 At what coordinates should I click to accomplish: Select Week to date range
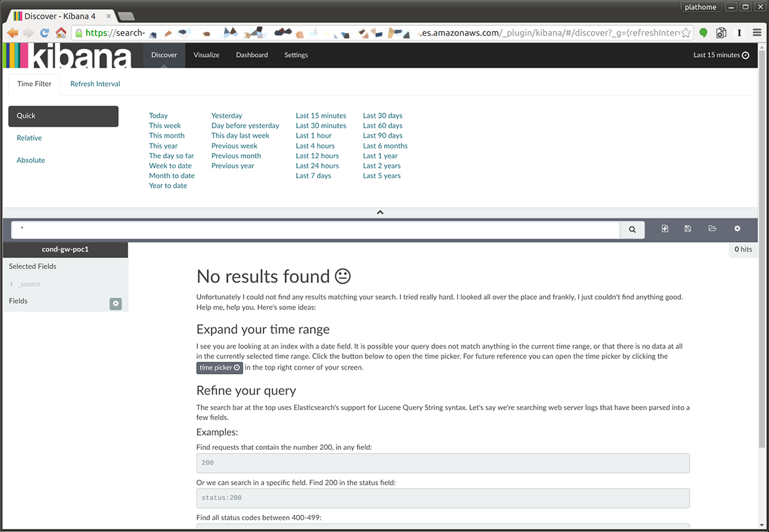[170, 166]
